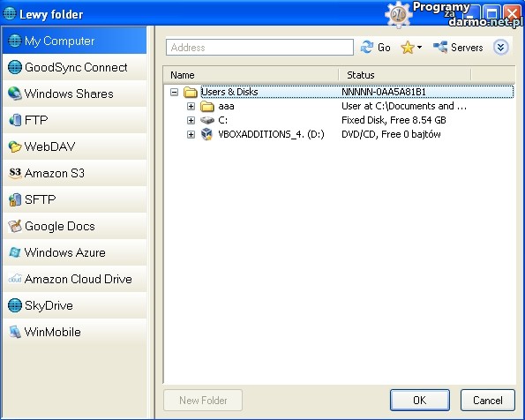
Task: Open Windows Azure in the sidebar
Action: 74,252
